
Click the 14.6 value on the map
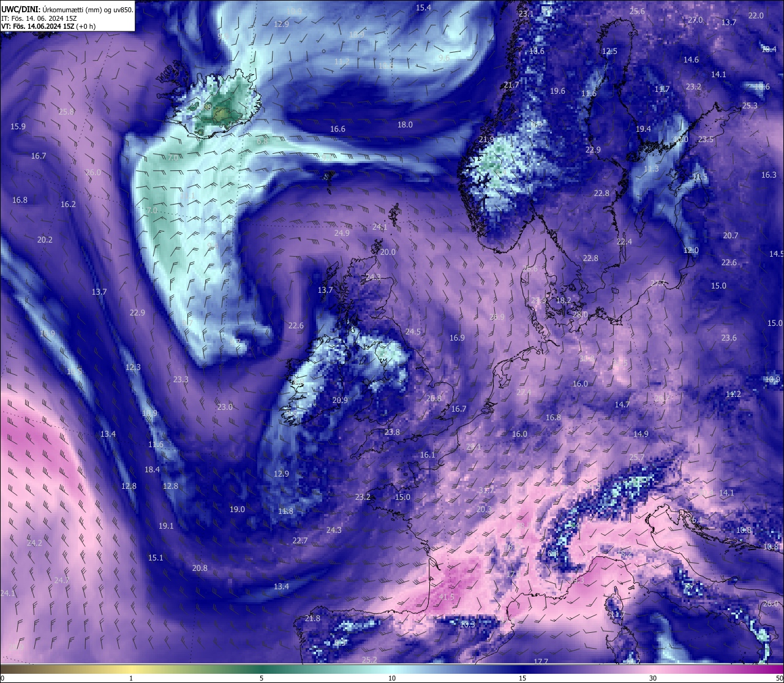tap(691, 59)
